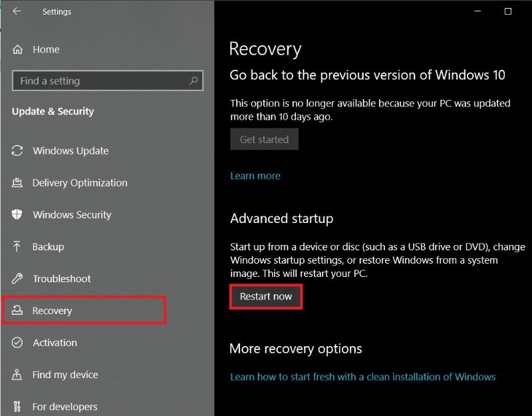Click the Delivery Optimization icon
The width and height of the screenshot is (532, 416).
tap(18, 183)
